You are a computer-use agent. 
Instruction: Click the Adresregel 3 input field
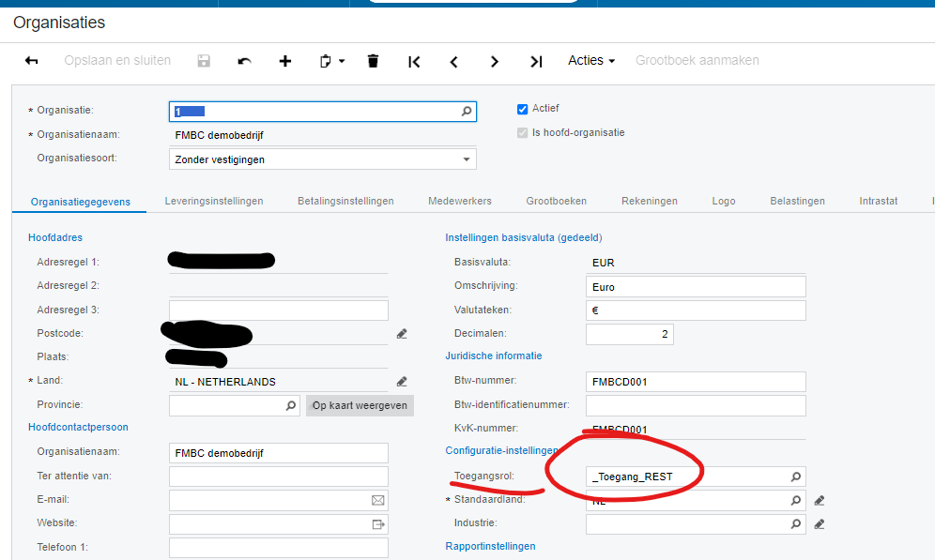coord(279,310)
